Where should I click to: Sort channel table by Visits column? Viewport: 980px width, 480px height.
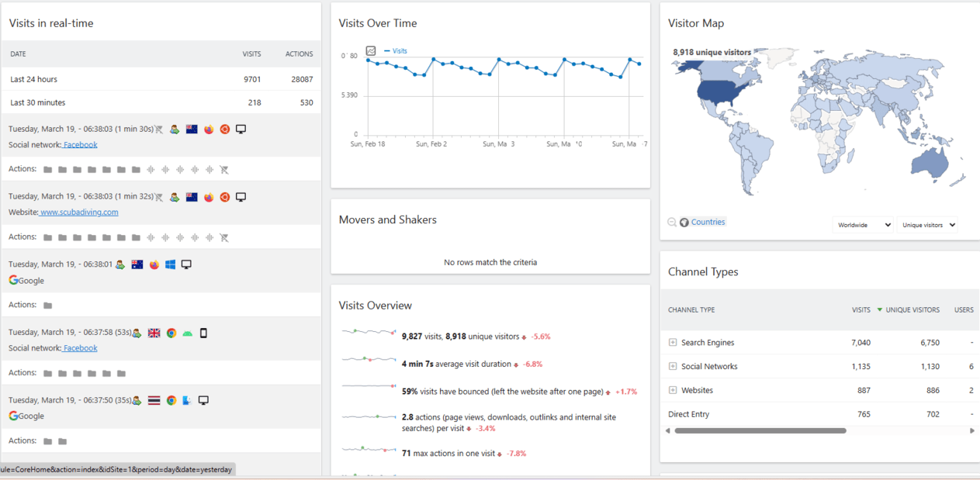coord(861,310)
